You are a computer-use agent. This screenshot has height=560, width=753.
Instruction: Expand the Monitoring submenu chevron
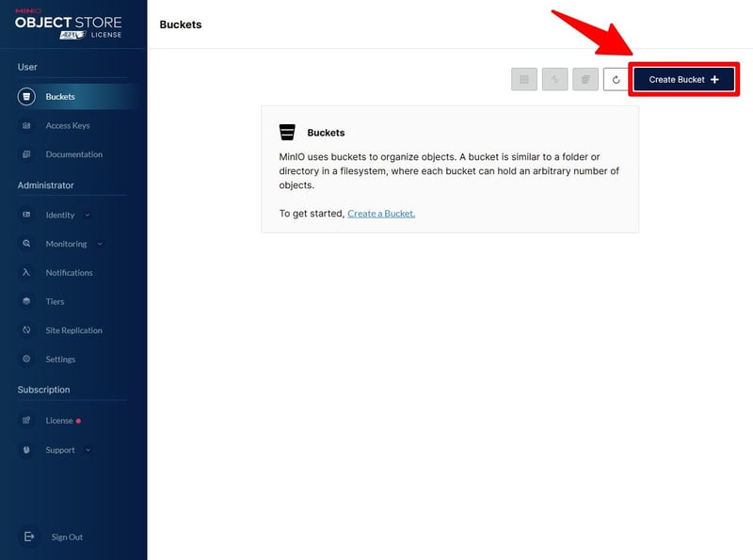[x=100, y=244]
